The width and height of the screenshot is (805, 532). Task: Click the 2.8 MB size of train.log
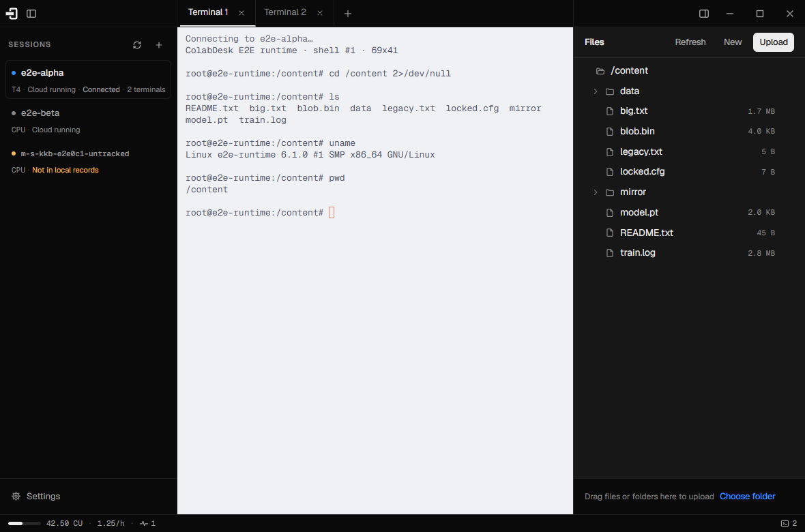[761, 253]
